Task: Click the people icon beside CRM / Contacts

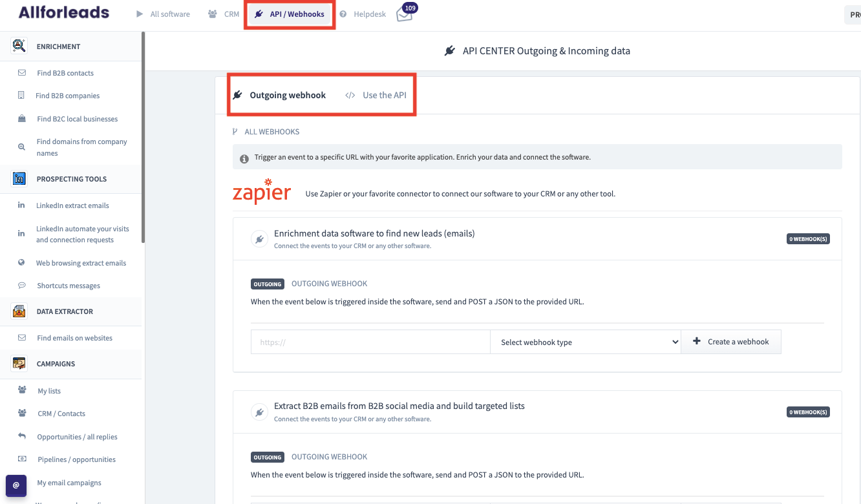Action: (23, 413)
